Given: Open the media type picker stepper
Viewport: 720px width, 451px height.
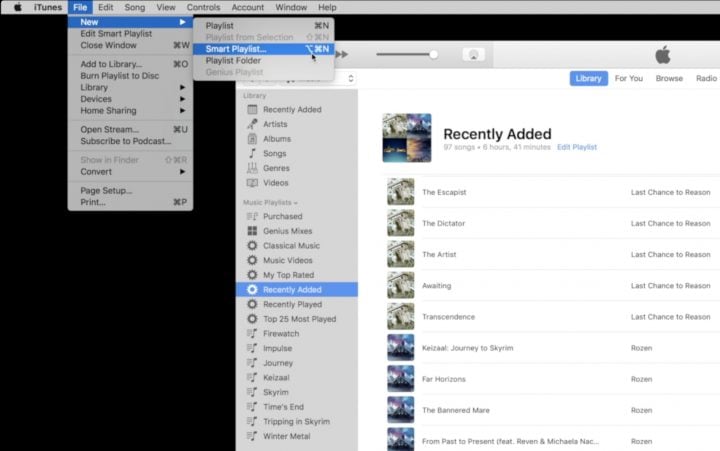Looking at the screenshot, I should pos(351,79).
